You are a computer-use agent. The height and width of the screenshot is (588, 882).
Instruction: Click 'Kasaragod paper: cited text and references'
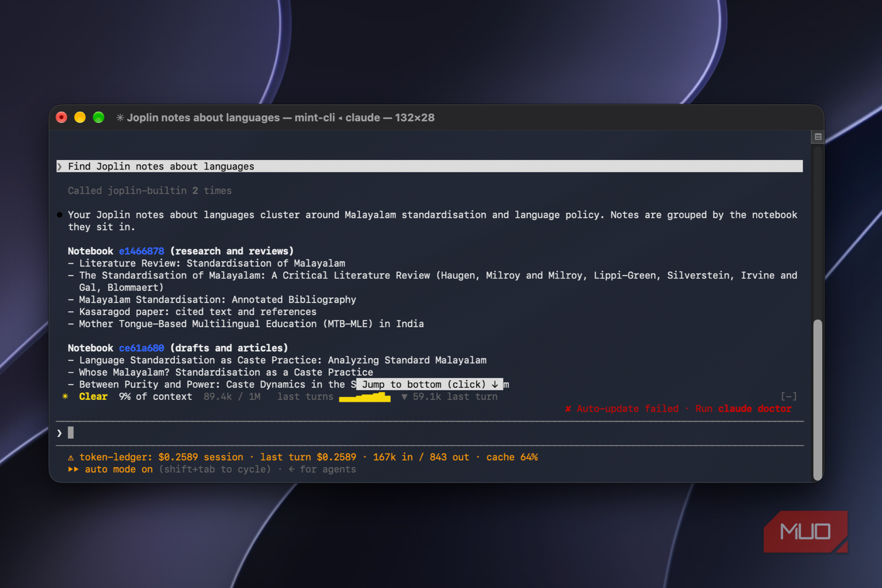pos(198,312)
